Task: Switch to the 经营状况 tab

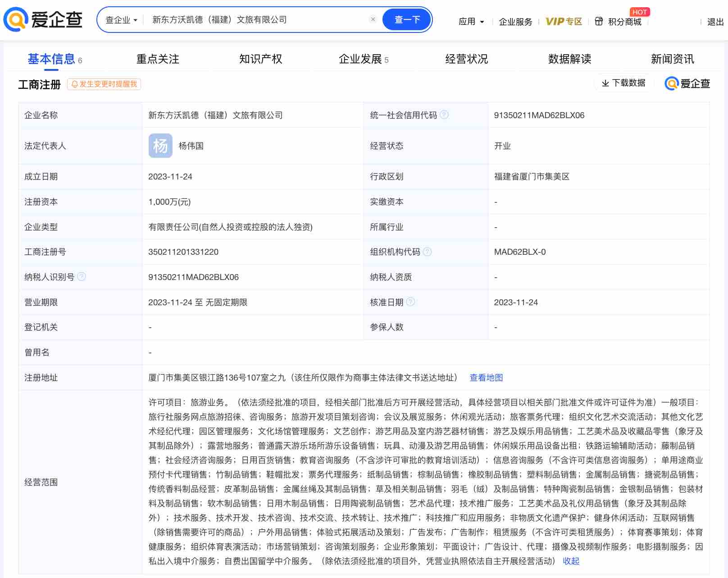Action: [467, 59]
